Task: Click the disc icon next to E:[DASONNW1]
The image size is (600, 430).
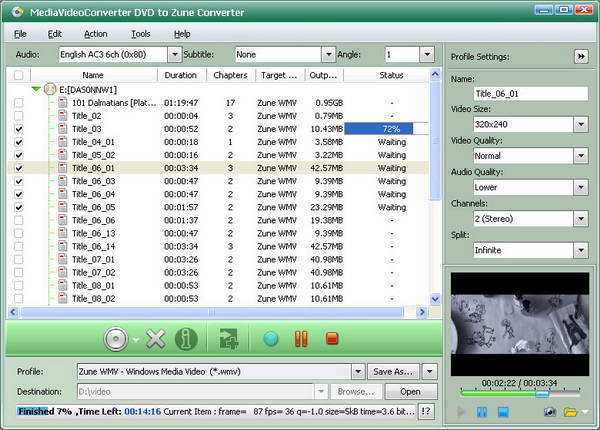Action: coord(50,90)
